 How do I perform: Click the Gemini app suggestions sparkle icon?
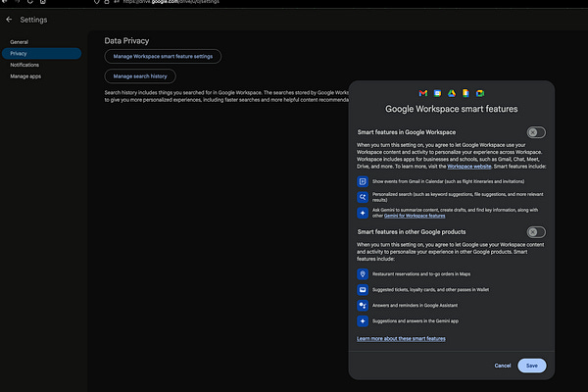coord(363,321)
